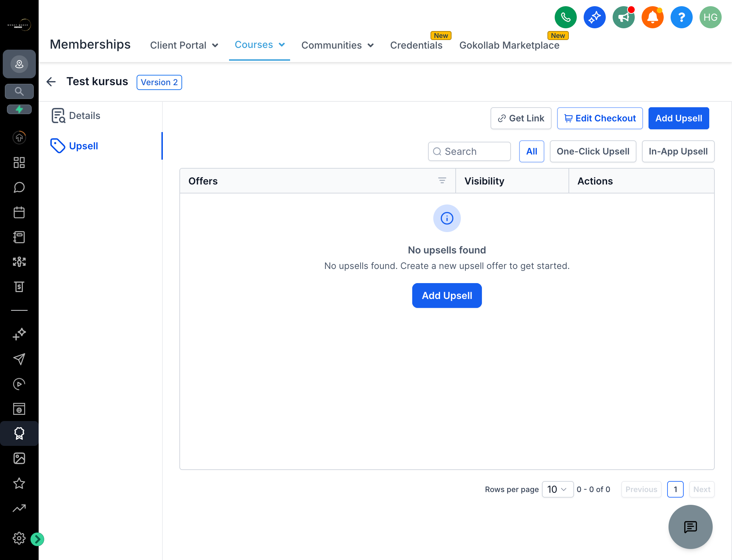Open the reporting trend line icon

(x=19, y=508)
